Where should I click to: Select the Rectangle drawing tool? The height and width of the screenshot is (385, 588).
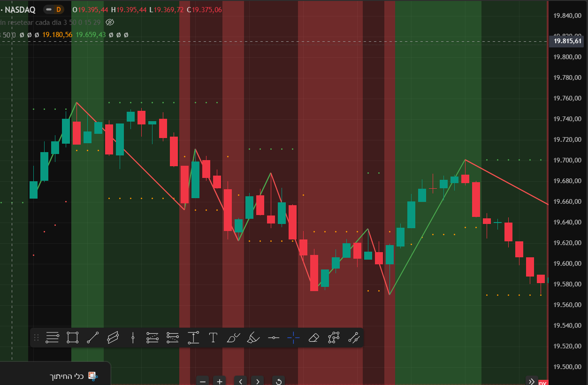coord(72,338)
